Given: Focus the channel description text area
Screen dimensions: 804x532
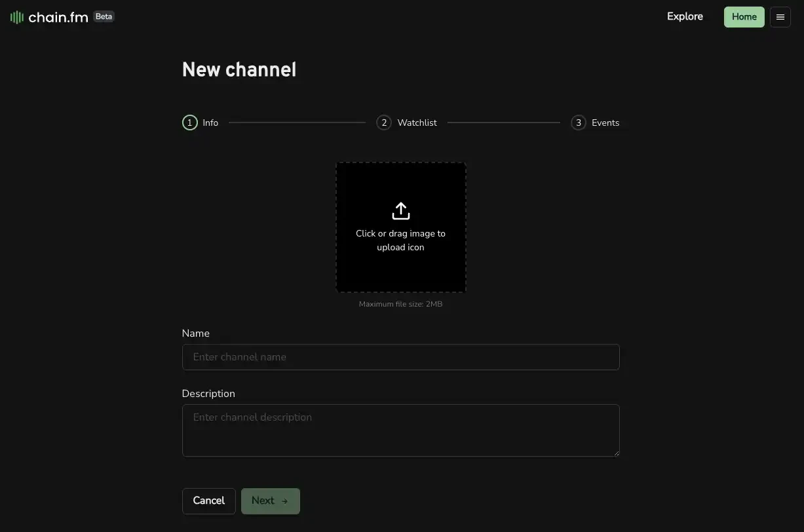Looking at the screenshot, I should (x=400, y=430).
